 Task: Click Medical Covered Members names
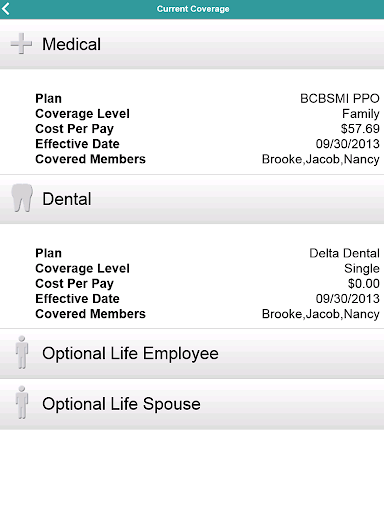pos(321,159)
